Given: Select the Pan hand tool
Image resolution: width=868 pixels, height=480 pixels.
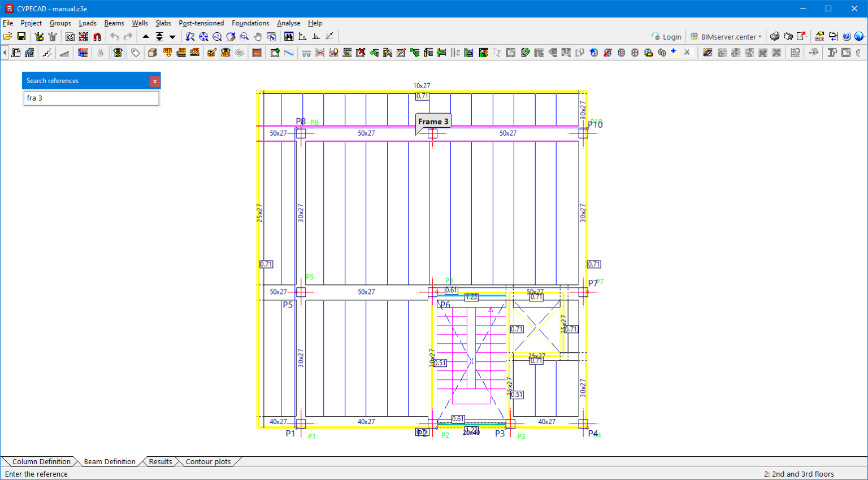Looking at the screenshot, I should [x=258, y=37].
